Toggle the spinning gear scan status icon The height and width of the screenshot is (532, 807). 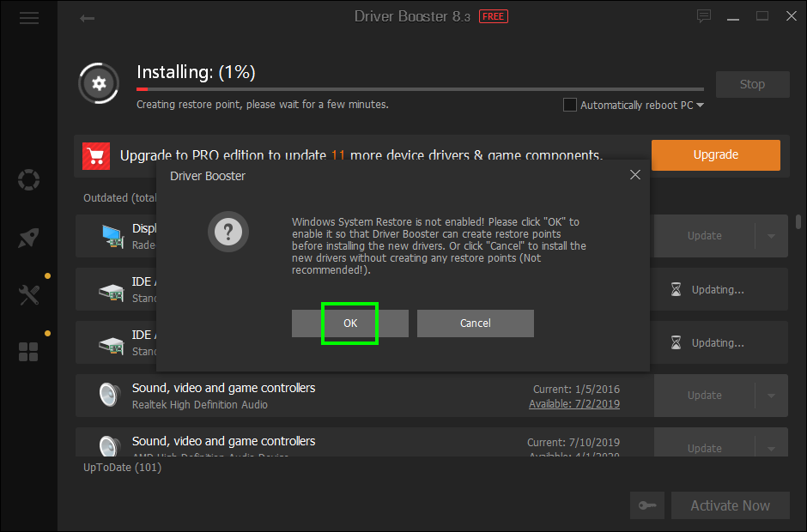pyautogui.click(x=98, y=83)
